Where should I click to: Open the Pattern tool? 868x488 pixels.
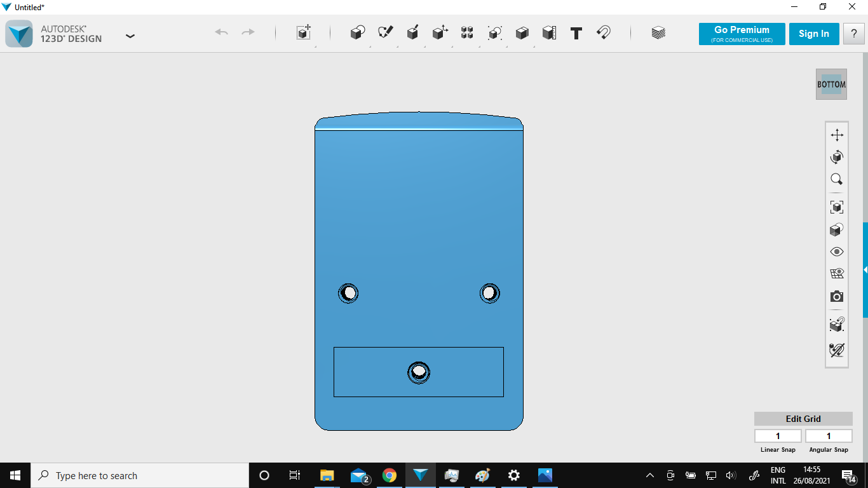[x=467, y=33]
